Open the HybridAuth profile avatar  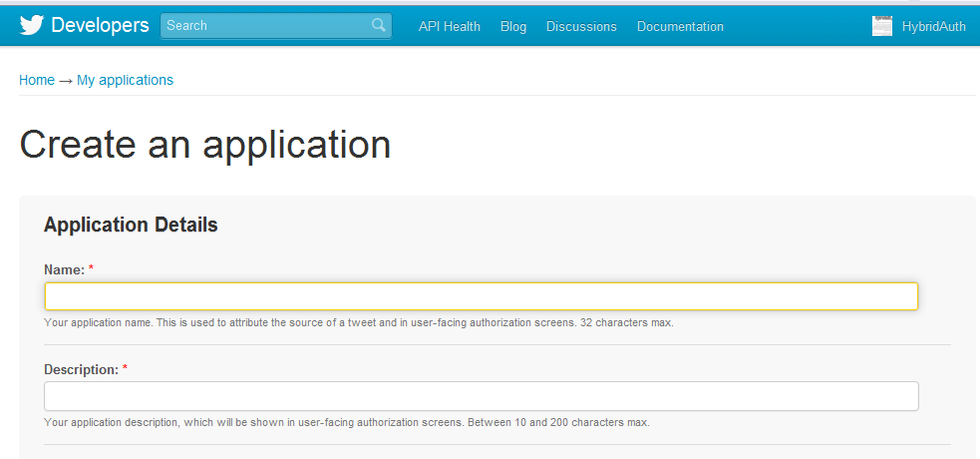tap(882, 27)
